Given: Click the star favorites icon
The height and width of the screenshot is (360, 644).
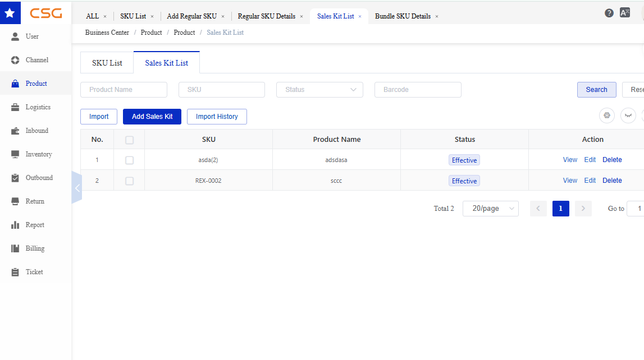Looking at the screenshot, I should (10, 13).
